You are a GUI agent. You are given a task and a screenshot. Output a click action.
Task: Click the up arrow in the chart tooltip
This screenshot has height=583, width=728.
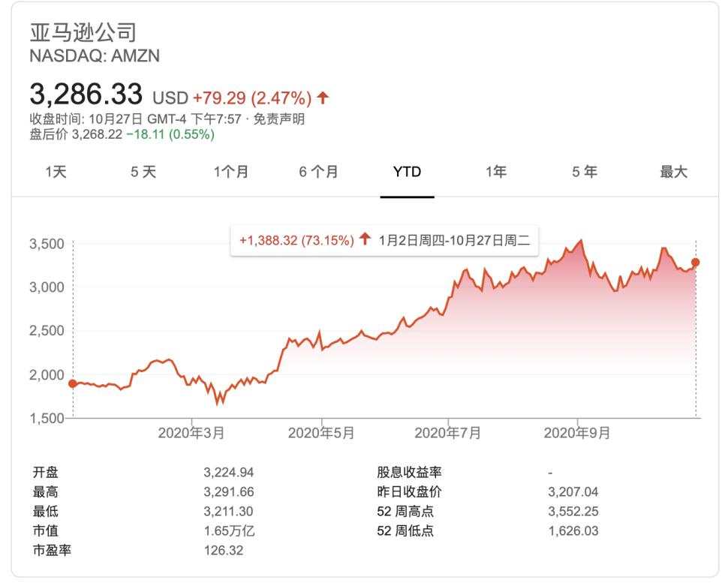click(366, 239)
